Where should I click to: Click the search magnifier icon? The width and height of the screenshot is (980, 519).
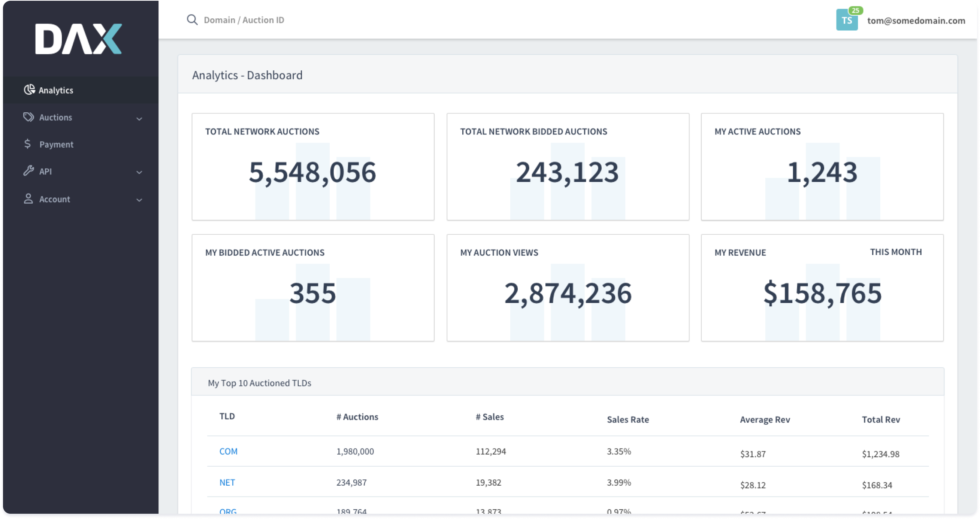click(192, 20)
